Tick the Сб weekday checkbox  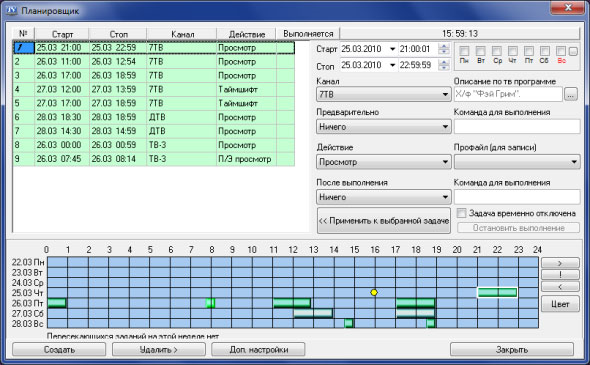tap(544, 51)
